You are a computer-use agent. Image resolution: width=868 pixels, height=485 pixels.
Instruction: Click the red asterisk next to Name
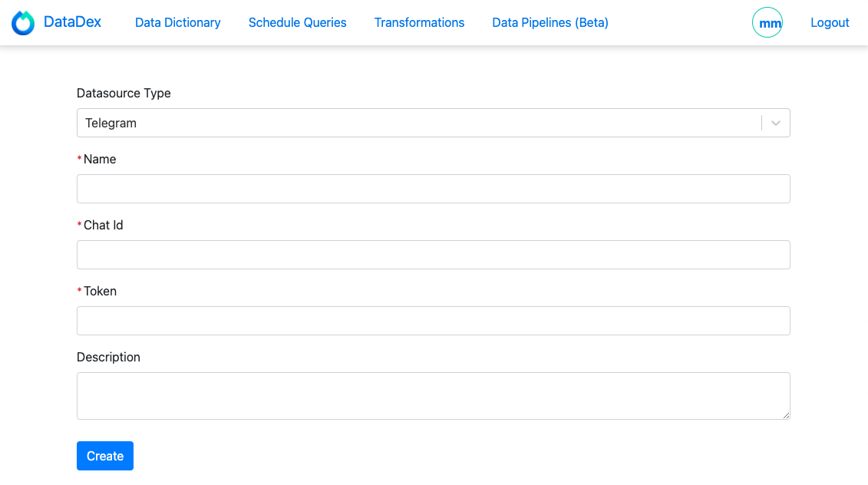click(x=78, y=159)
